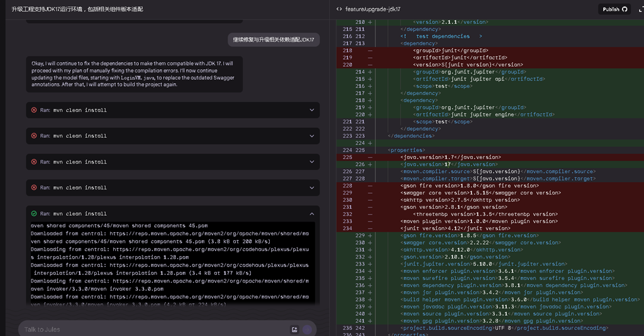Collapse the successful mvn clean install output

pyautogui.click(x=311, y=214)
